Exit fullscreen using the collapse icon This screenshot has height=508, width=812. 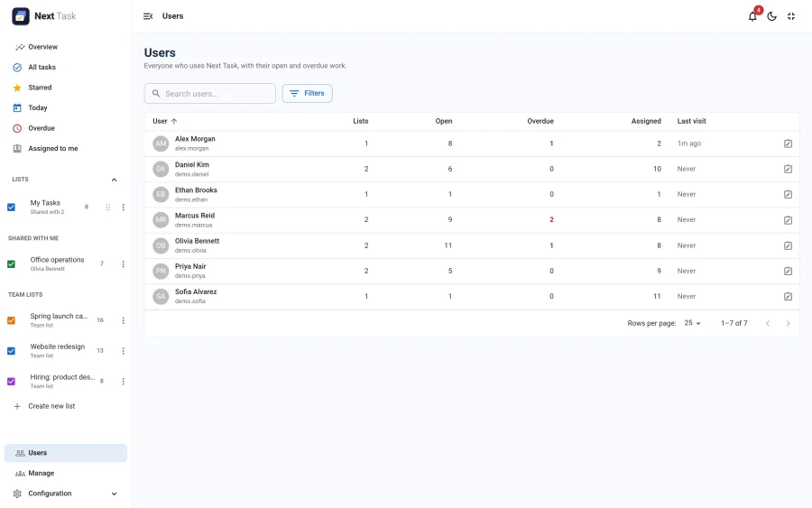(x=790, y=16)
